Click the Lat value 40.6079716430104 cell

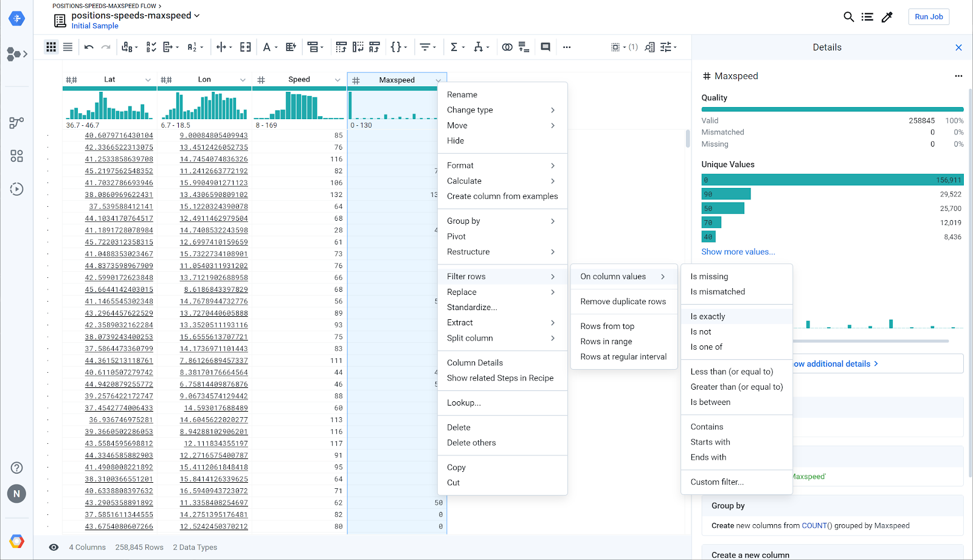(119, 136)
